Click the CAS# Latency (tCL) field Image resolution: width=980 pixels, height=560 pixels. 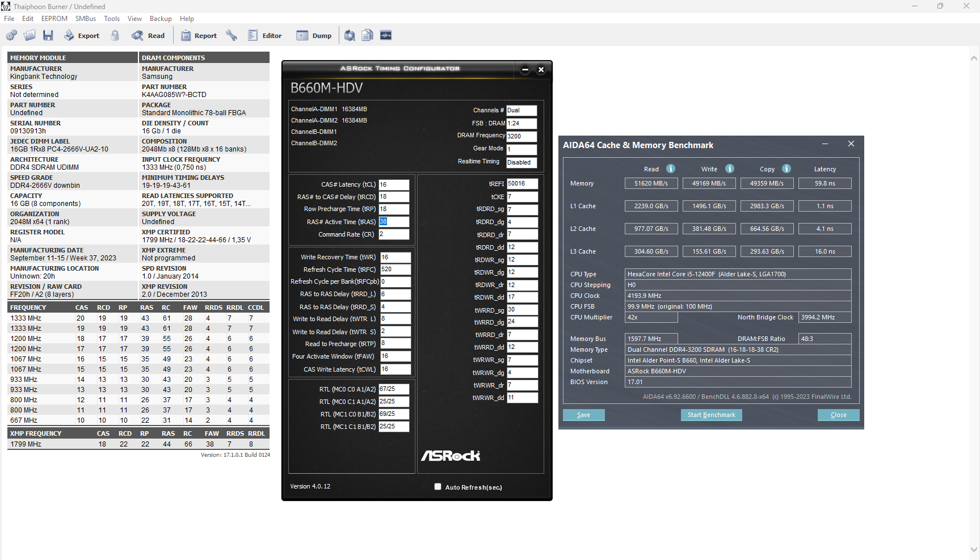click(x=394, y=185)
